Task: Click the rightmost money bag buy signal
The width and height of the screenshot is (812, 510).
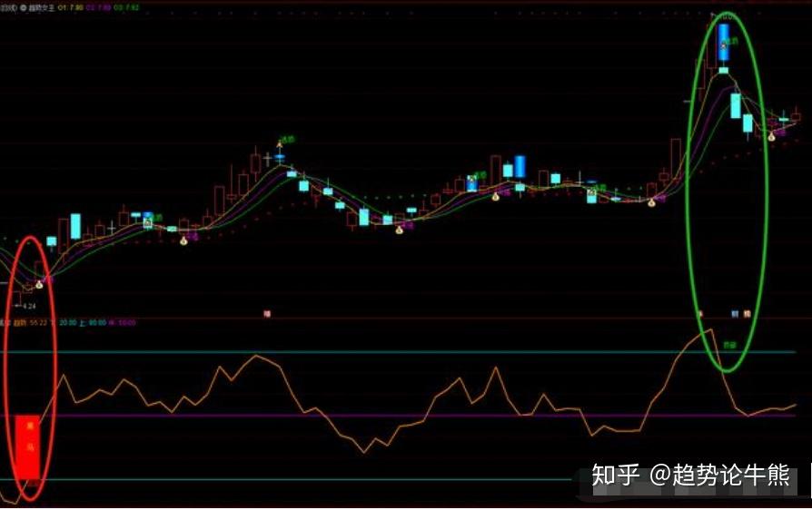Action: pos(771,136)
